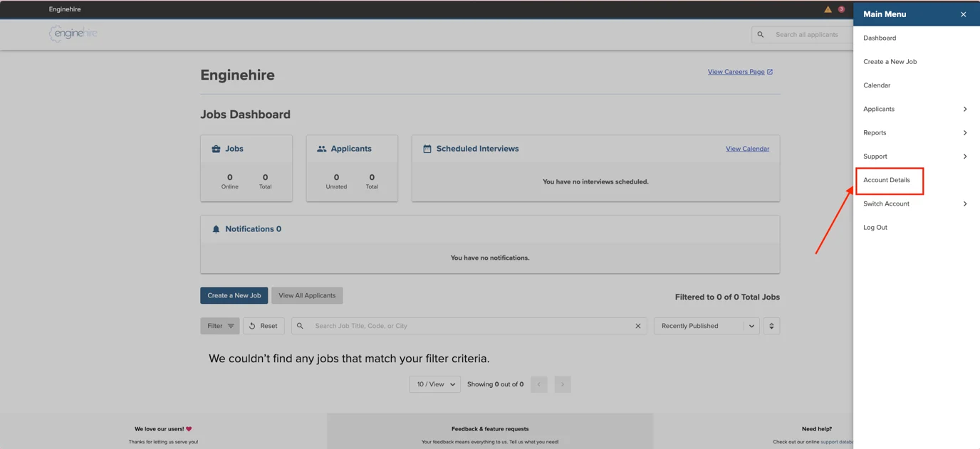Click the Jobs briefcase icon
The image size is (980, 449).
(216, 149)
